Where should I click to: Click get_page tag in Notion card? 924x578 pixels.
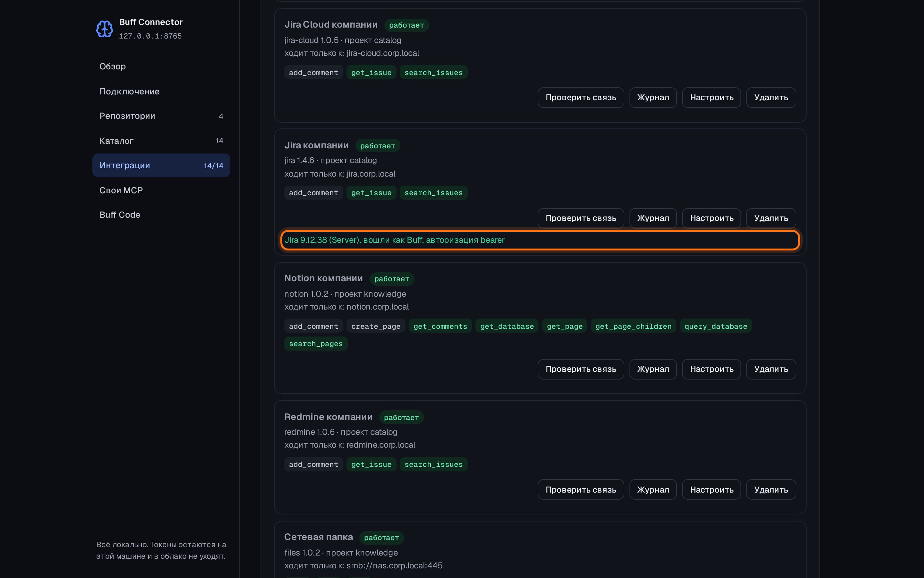coord(564,327)
